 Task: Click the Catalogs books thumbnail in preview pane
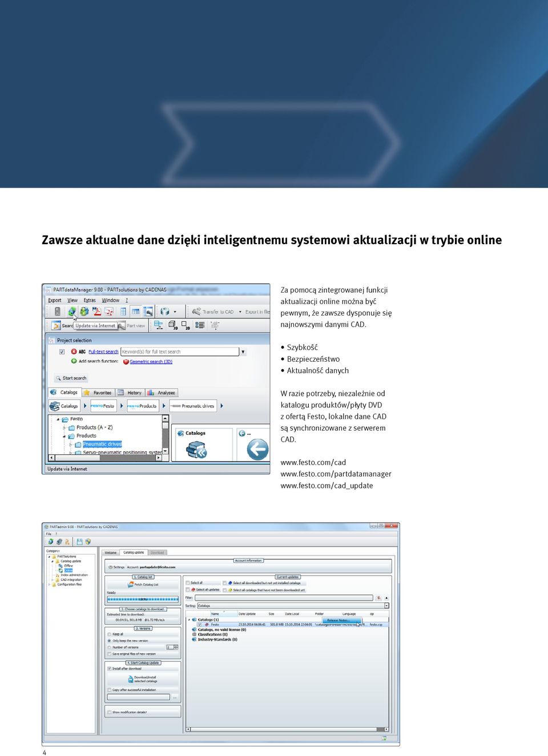pyautogui.click(x=196, y=450)
